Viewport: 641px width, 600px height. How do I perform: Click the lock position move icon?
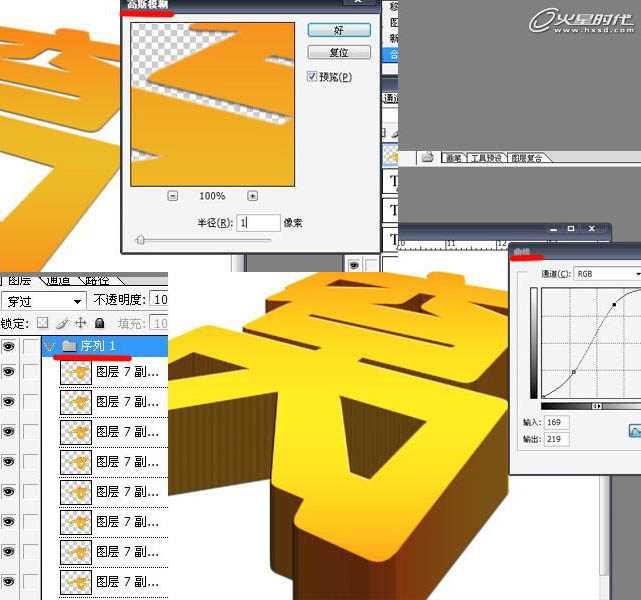pyautogui.click(x=80, y=323)
